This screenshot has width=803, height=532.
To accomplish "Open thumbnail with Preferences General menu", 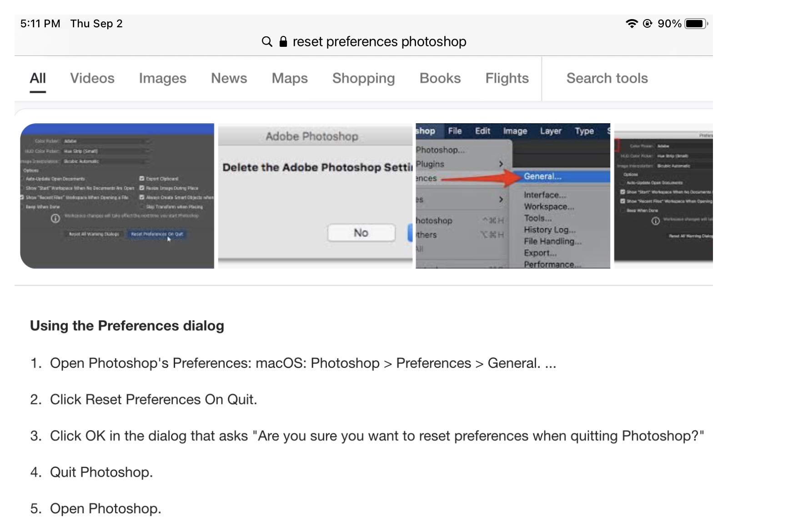I will pyautogui.click(x=513, y=196).
